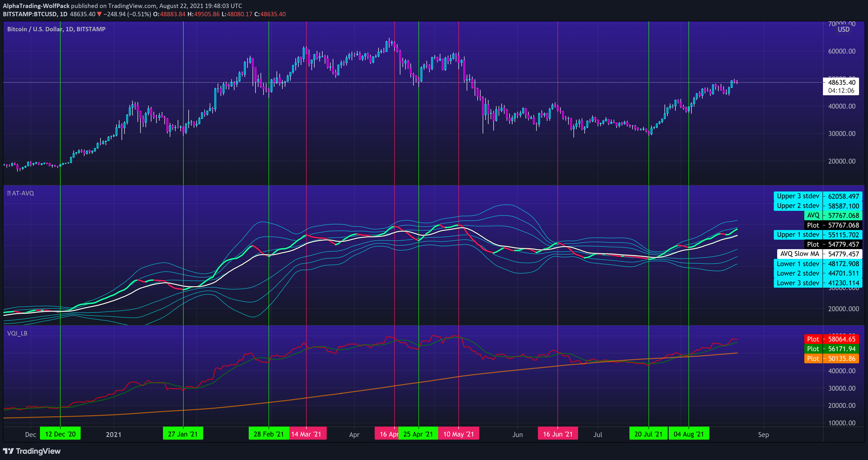Click the −248.94 (−0.51%) price change
Screen dimensions: 868x460
click(127, 14)
